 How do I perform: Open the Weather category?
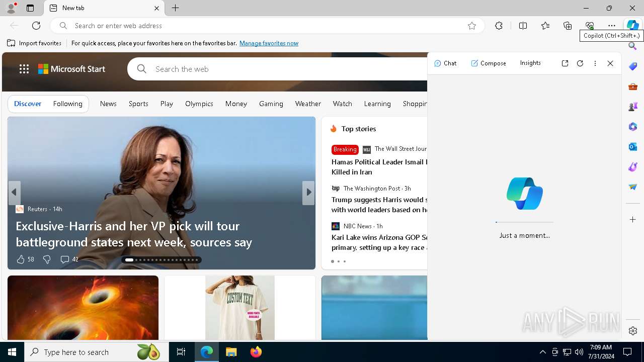coord(308,104)
